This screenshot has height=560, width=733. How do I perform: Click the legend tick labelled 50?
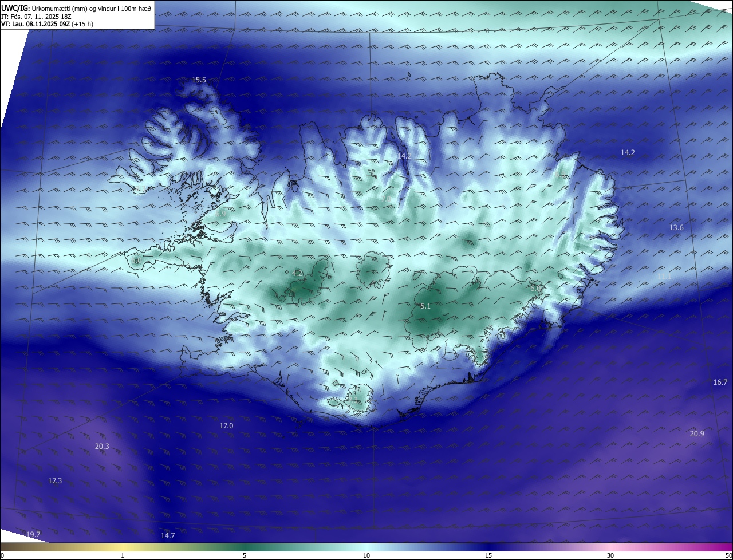728,555
